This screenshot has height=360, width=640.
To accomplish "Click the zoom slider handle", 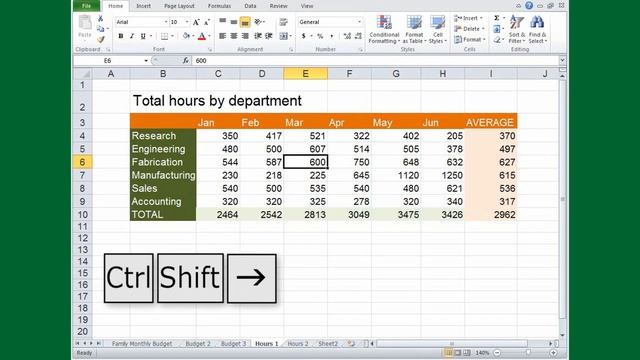I will (x=528, y=353).
